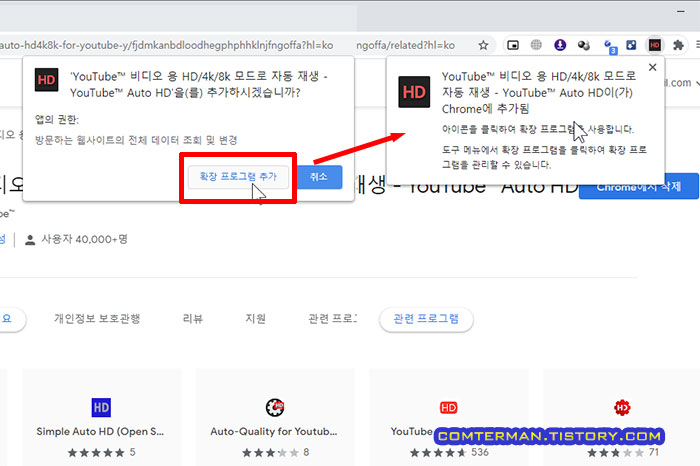Select the highlighted 관련 프로그램 tab

pos(426,319)
